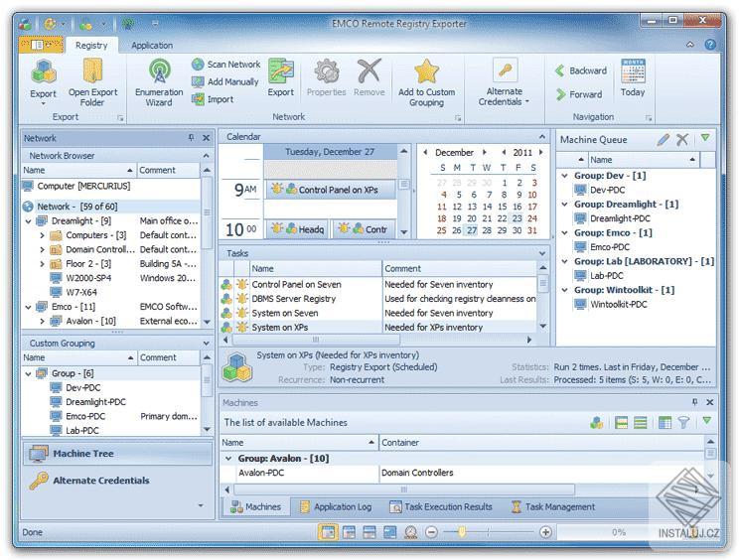
Task: Click Scan Network in the ribbon
Action: [x=226, y=65]
